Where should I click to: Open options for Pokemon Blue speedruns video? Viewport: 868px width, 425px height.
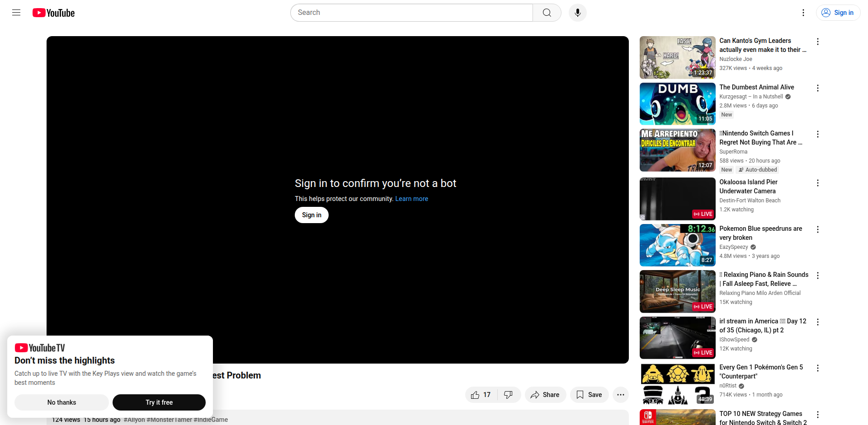pos(817,229)
